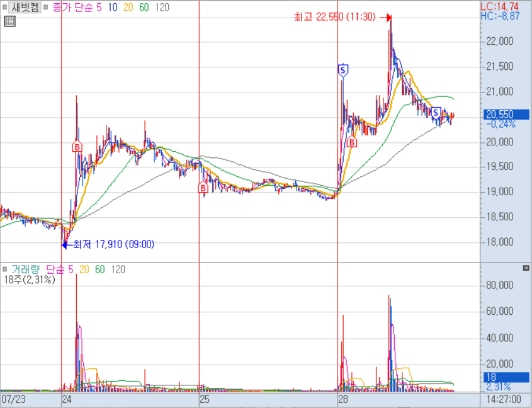The width and height of the screenshot is (532, 408).
Task: Click the 14:27:00 time display
Action: pyautogui.click(x=505, y=399)
